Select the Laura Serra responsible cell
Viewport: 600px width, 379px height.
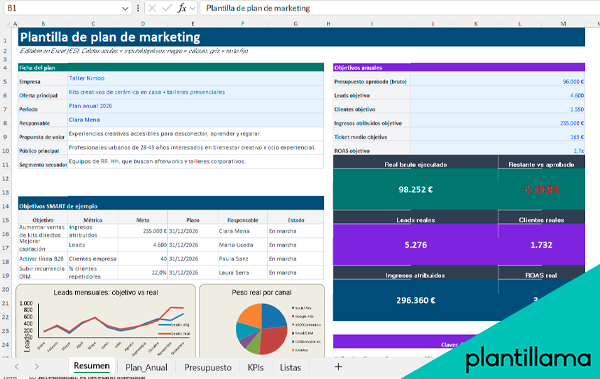tap(243, 273)
